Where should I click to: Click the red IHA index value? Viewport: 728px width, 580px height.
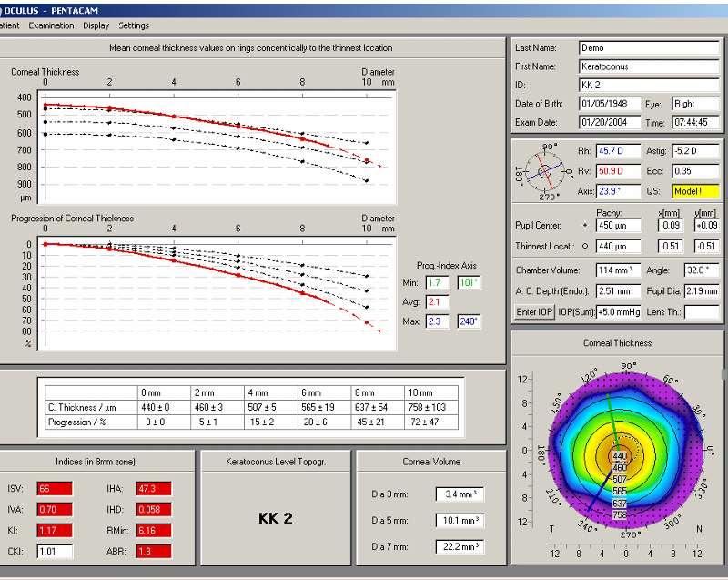click(154, 489)
